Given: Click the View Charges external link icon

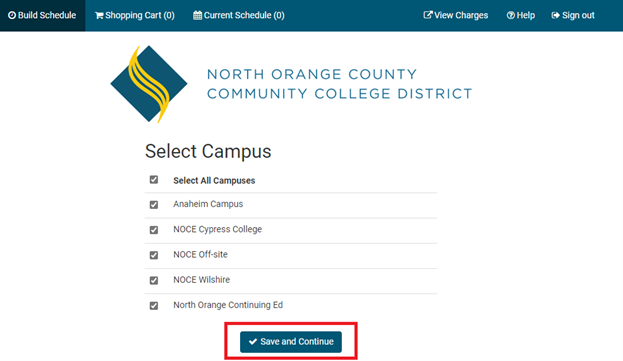Looking at the screenshot, I should pos(428,15).
